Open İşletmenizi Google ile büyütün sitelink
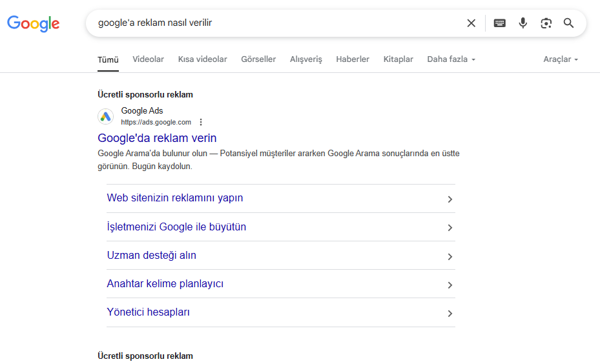 (176, 227)
